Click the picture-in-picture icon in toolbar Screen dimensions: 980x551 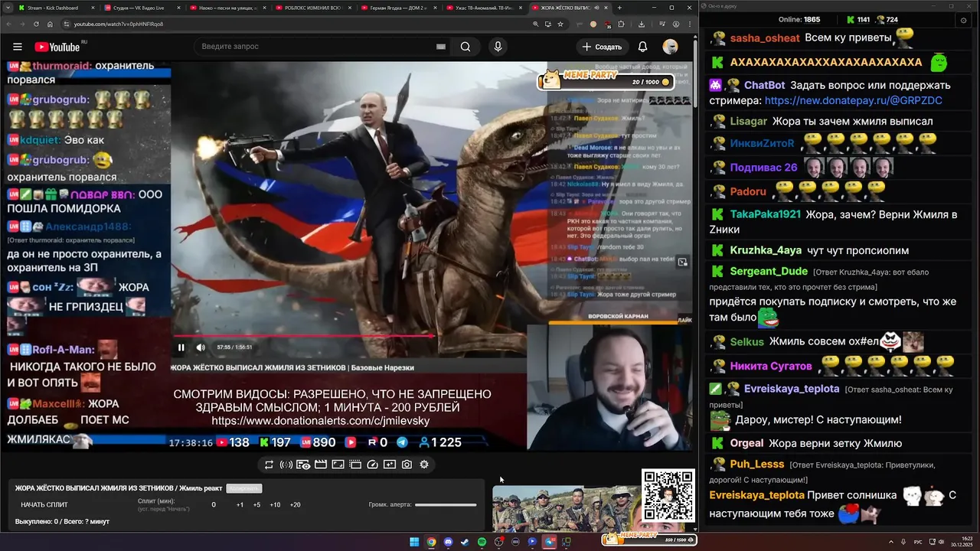tap(338, 465)
